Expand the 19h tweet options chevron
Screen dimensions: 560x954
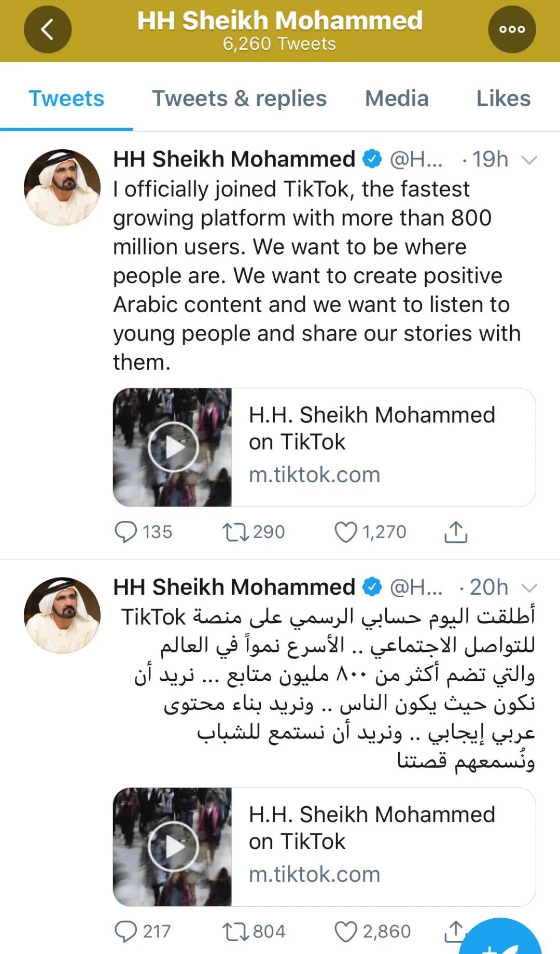(x=529, y=160)
